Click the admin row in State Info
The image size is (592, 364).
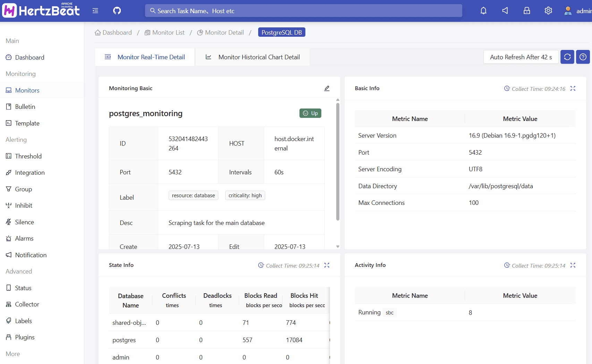pyautogui.click(x=219, y=357)
